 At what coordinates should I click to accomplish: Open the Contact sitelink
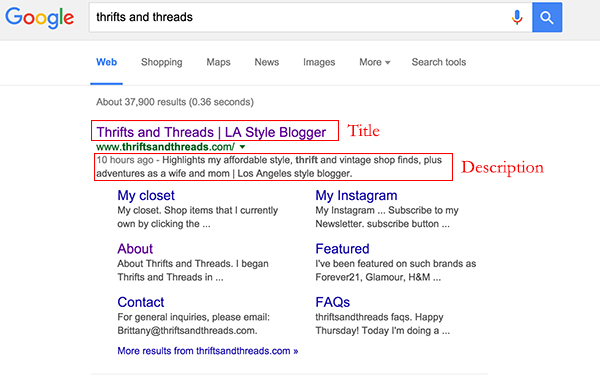pyautogui.click(x=140, y=302)
